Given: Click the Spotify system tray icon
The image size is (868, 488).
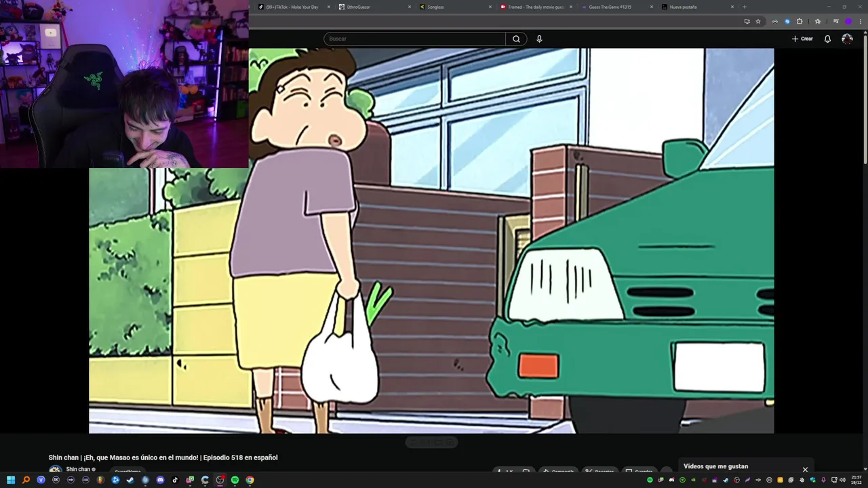Looking at the screenshot, I should (650, 480).
